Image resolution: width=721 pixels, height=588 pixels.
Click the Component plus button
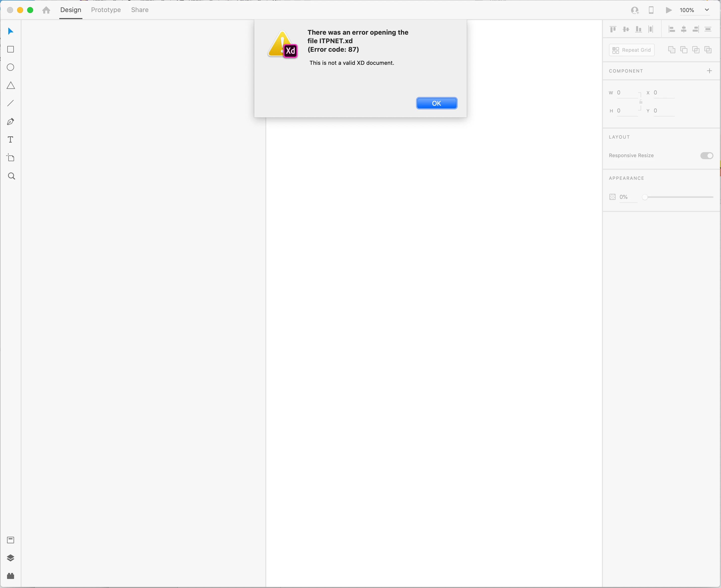709,71
